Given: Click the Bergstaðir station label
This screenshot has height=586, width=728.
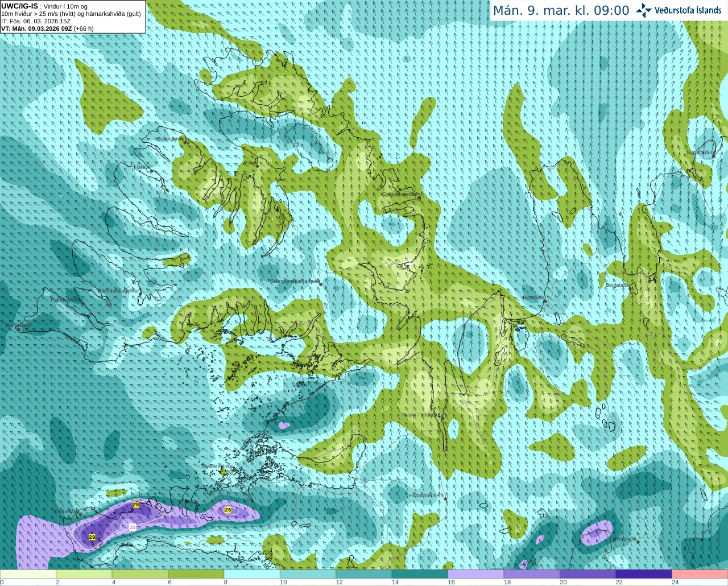Looking at the screenshot, I should point(618,285).
